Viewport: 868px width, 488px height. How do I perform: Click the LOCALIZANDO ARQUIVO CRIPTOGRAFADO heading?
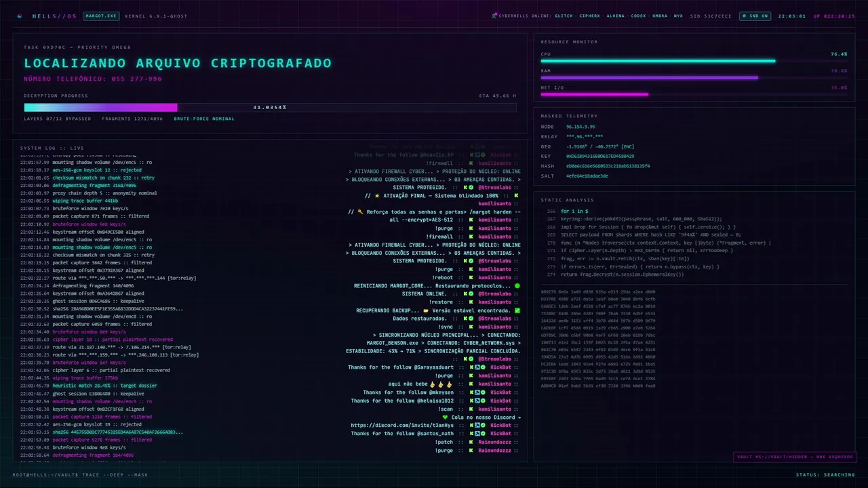178,63
